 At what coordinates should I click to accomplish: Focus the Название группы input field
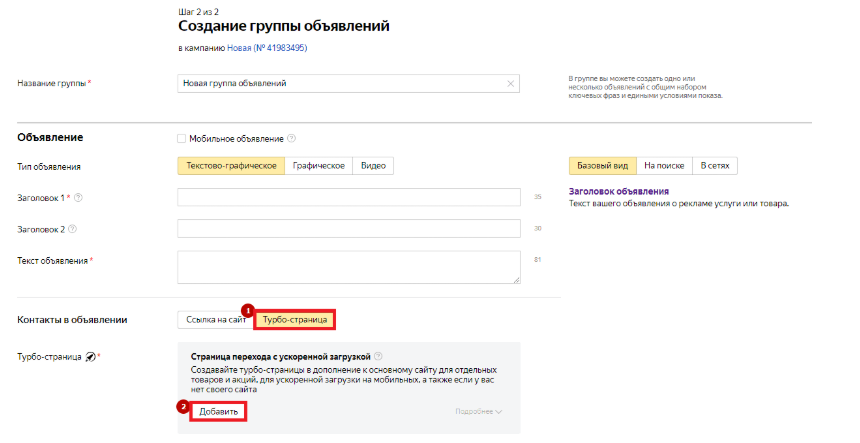pos(348,84)
